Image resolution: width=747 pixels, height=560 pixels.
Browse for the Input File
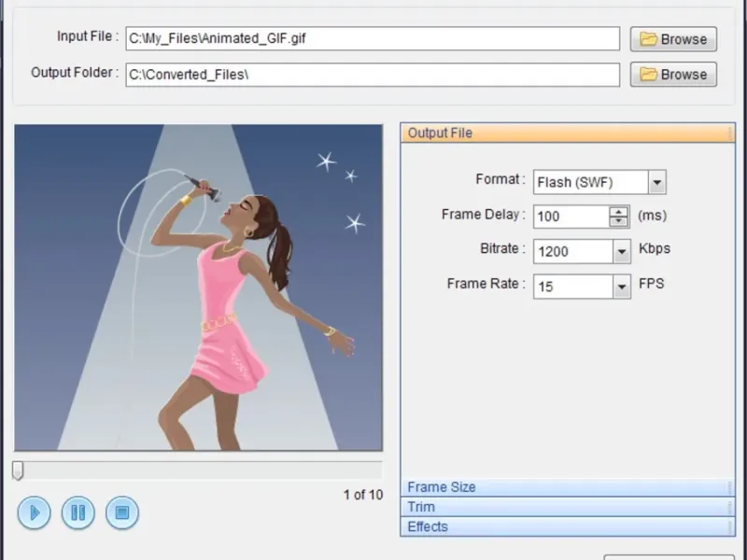pyautogui.click(x=673, y=39)
